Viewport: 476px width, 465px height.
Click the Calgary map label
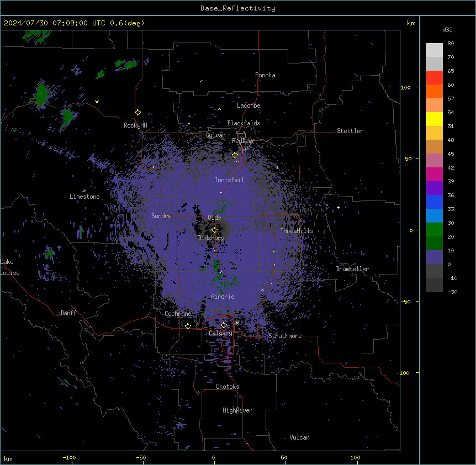220,333
